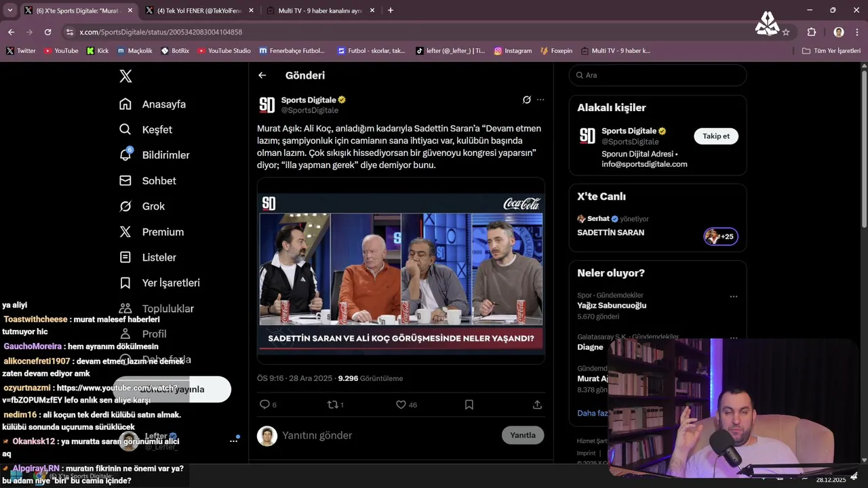Click the reply comment icon with 6

pyautogui.click(x=268, y=405)
